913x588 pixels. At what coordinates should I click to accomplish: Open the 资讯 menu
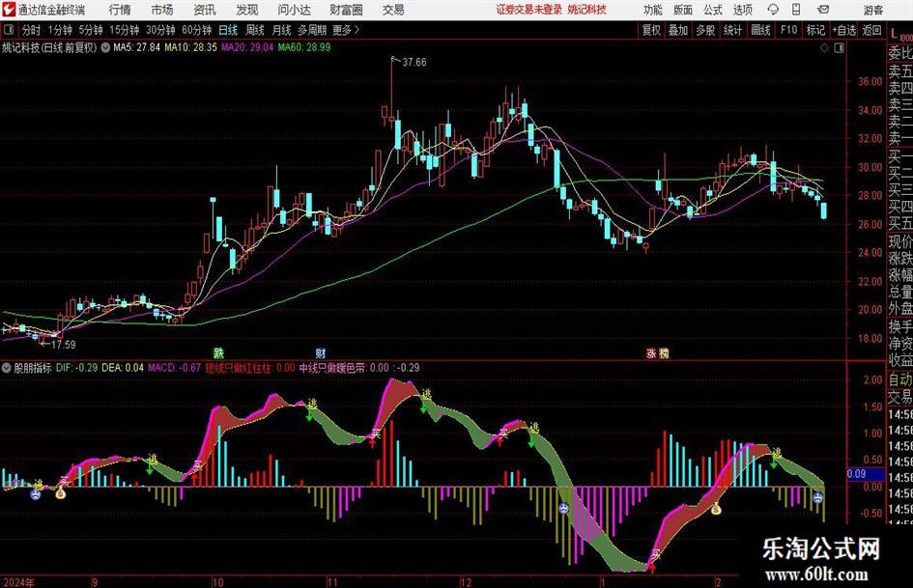205,10
